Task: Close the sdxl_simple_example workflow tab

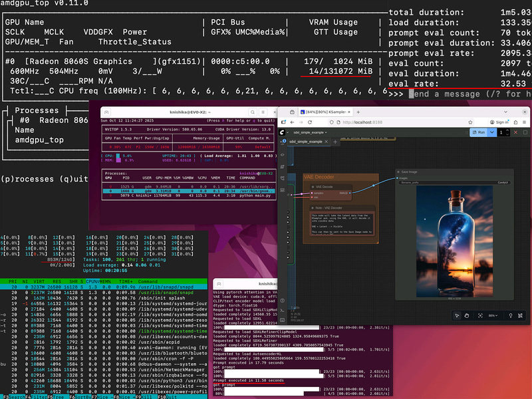Action: pos(327,142)
